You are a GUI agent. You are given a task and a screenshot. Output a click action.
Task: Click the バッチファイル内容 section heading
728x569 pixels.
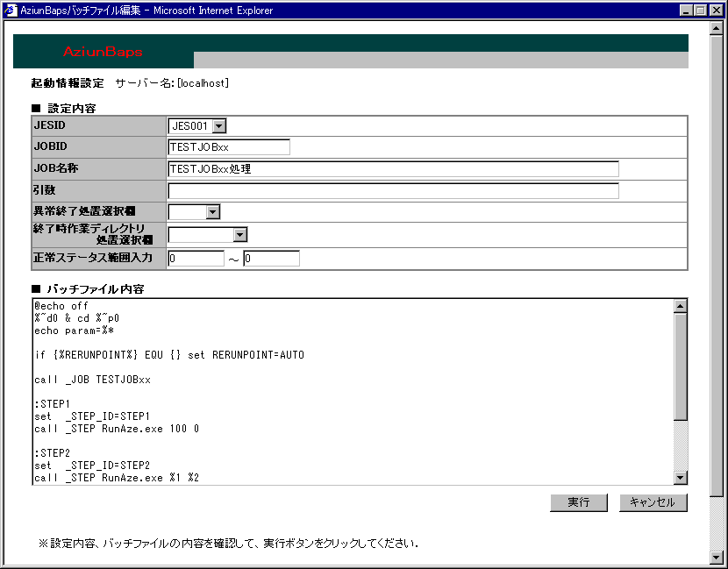(x=96, y=289)
